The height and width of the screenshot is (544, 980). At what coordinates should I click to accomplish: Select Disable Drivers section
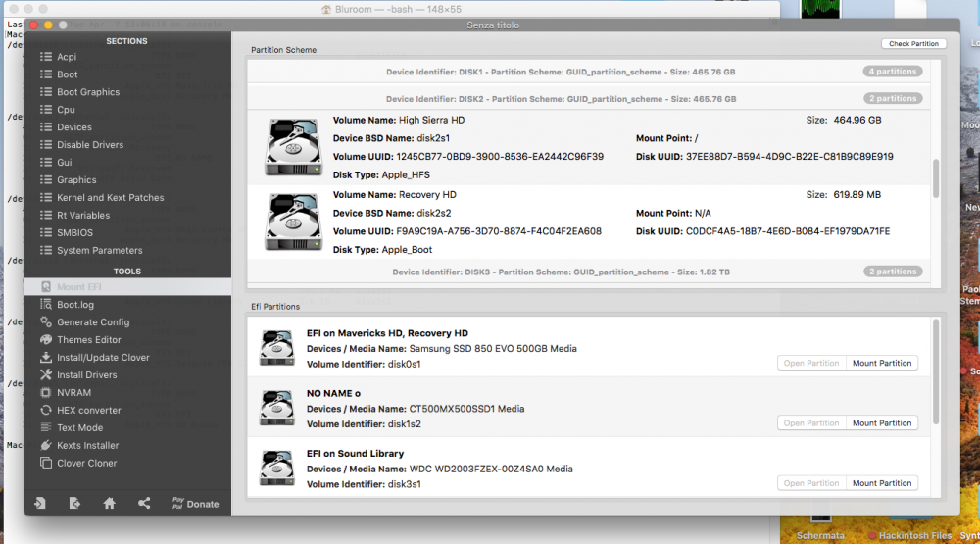click(x=90, y=144)
